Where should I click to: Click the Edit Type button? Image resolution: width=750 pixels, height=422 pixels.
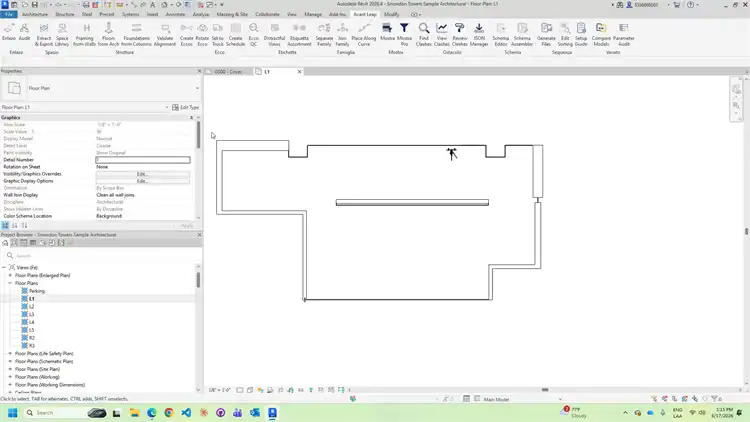[186, 107]
